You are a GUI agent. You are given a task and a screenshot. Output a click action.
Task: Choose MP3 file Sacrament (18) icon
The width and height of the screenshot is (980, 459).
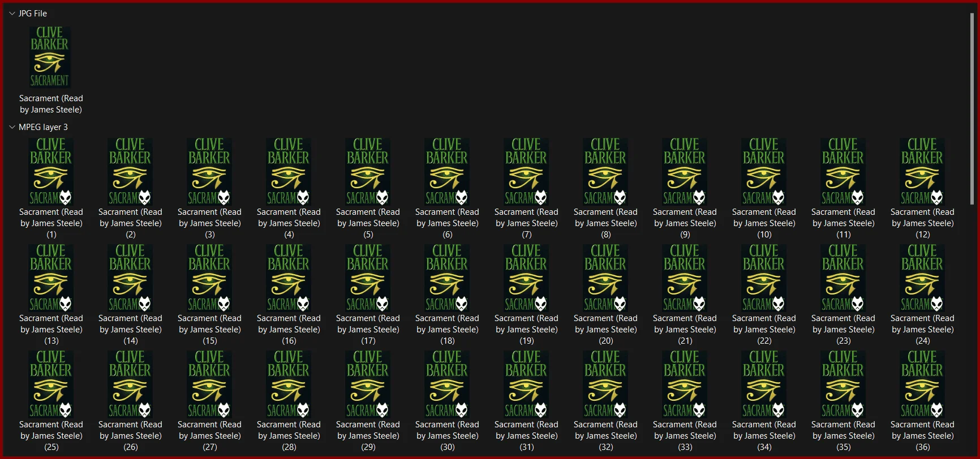click(447, 278)
